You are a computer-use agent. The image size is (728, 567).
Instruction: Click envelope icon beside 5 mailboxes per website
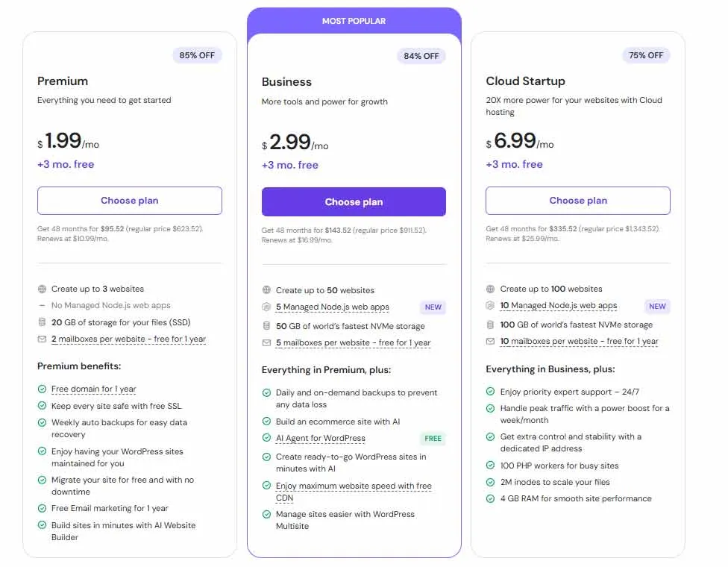tap(266, 343)
